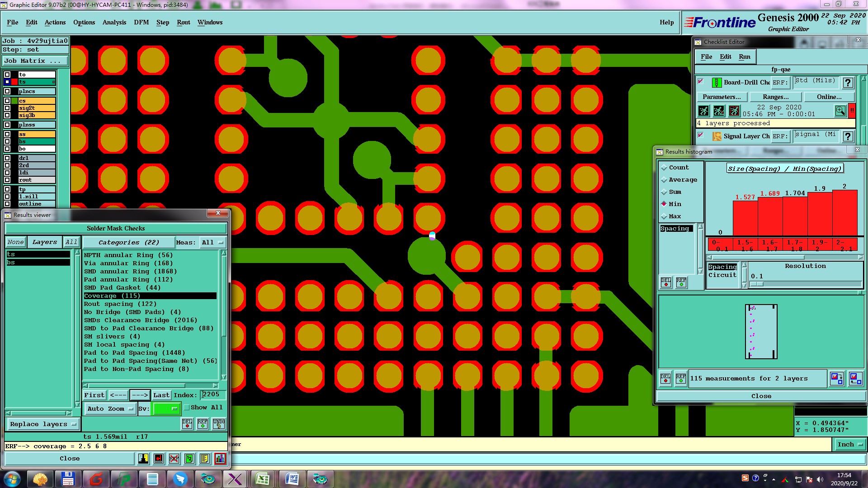This screenshot has height=488, width=868.
Task: Open the Auto Zoom dropdown
Action: [110, 409]
